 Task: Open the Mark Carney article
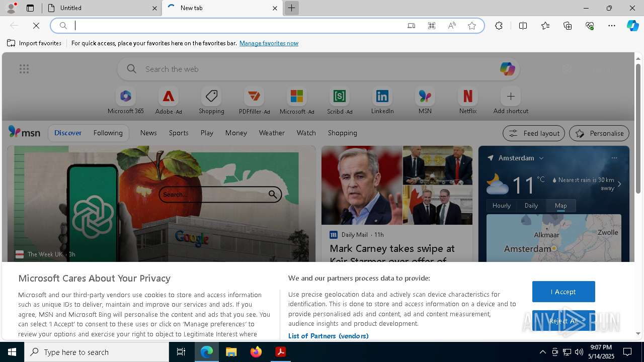(x=392, y=254)
